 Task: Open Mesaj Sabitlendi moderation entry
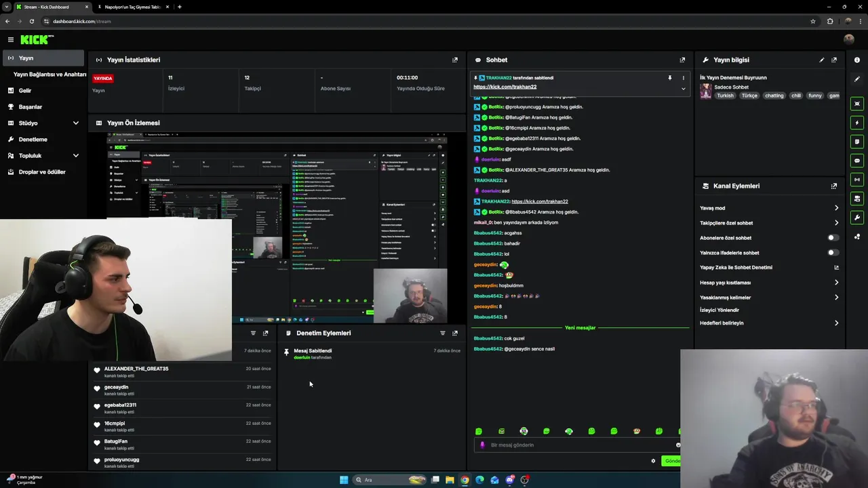pos(373,354)
